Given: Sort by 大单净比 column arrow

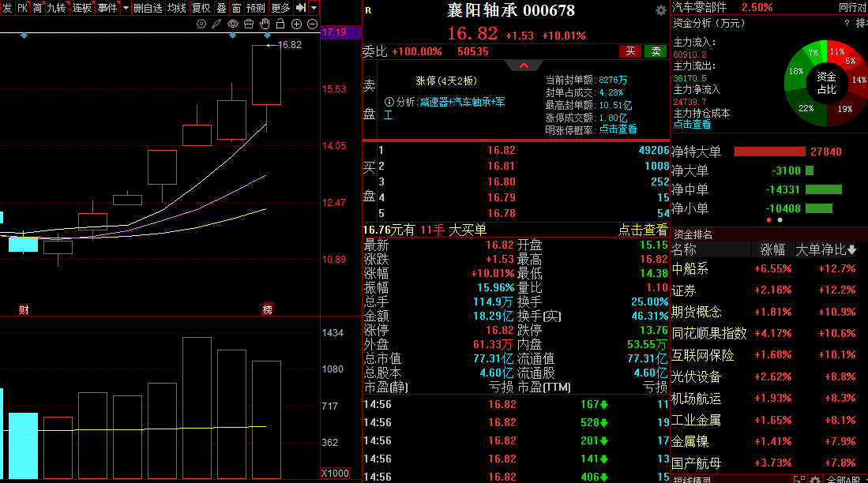Looking at the screenshot, I should [x=851, y=250].
